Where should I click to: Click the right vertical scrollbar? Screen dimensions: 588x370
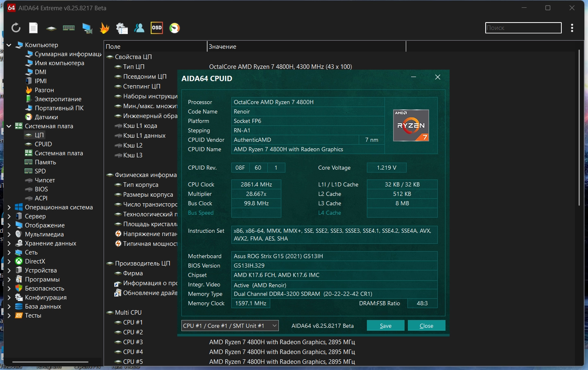pyautogui.click(x=579, y=127)
